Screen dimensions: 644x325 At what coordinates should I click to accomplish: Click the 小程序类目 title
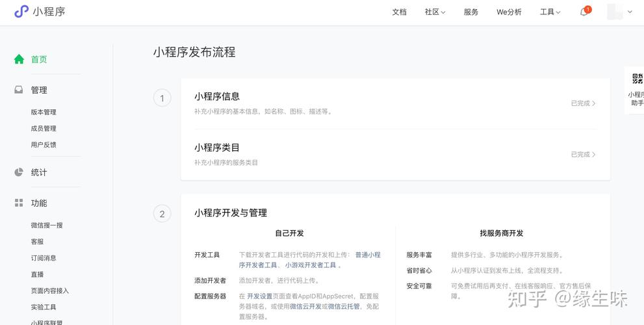coord(217,148)
